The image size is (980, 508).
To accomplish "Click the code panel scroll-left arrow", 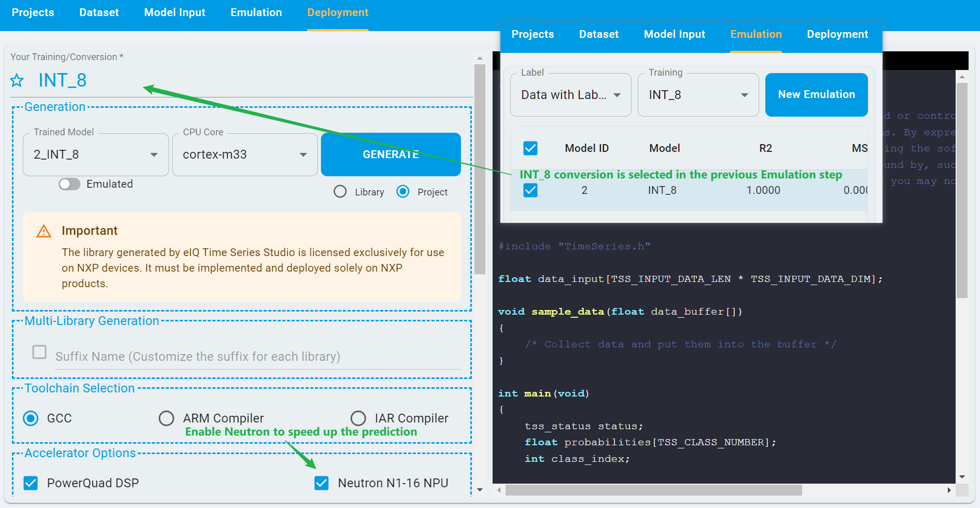I will (x=499, y=490).
